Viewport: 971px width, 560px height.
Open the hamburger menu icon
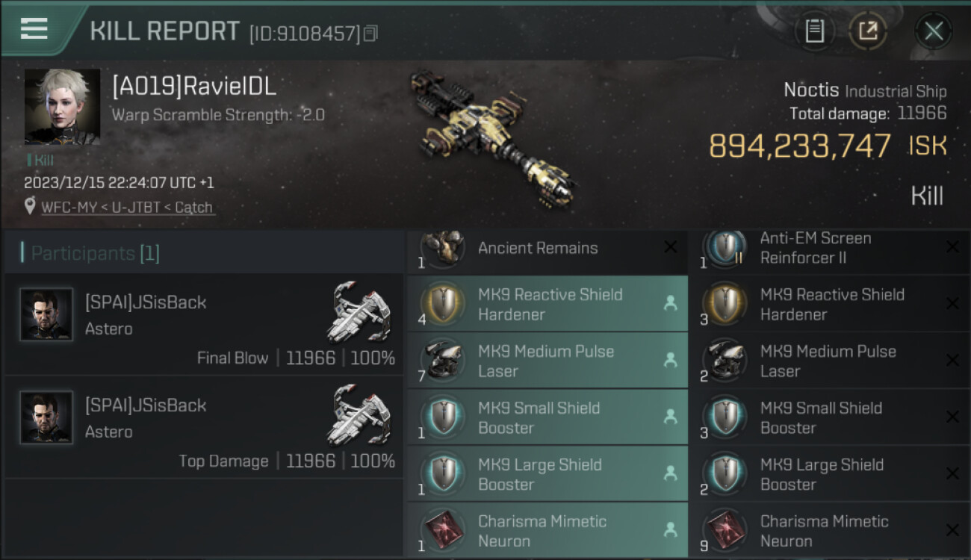tap(34, 29)
